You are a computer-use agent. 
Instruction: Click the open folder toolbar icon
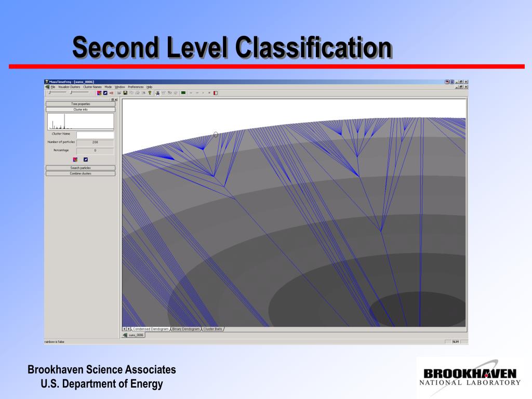tap(119, 93)
